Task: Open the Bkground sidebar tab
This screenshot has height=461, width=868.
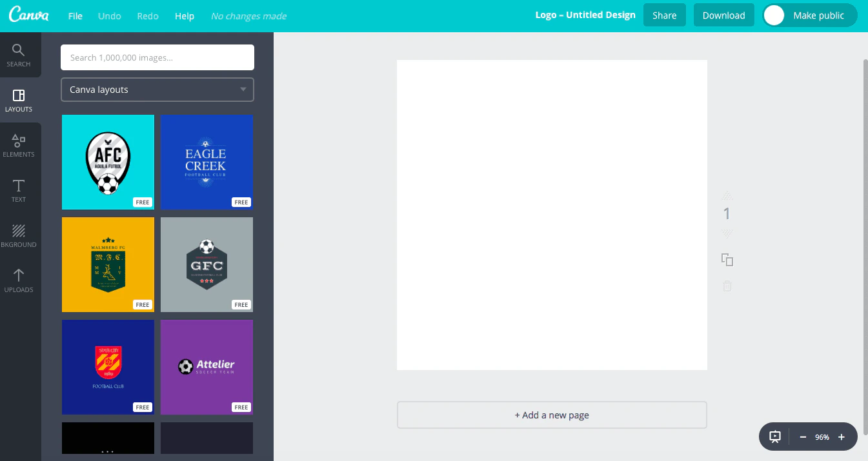Action: coord(19,236)
